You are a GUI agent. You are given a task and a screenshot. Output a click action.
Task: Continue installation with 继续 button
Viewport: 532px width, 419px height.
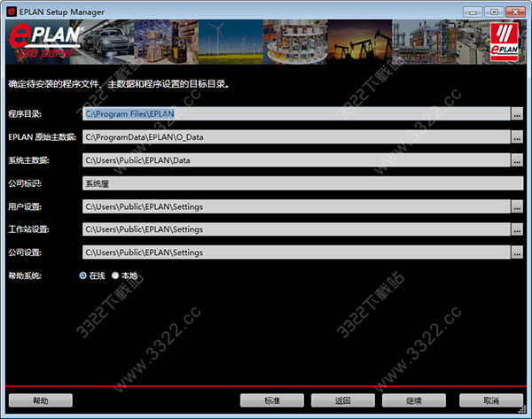(414, 400)
